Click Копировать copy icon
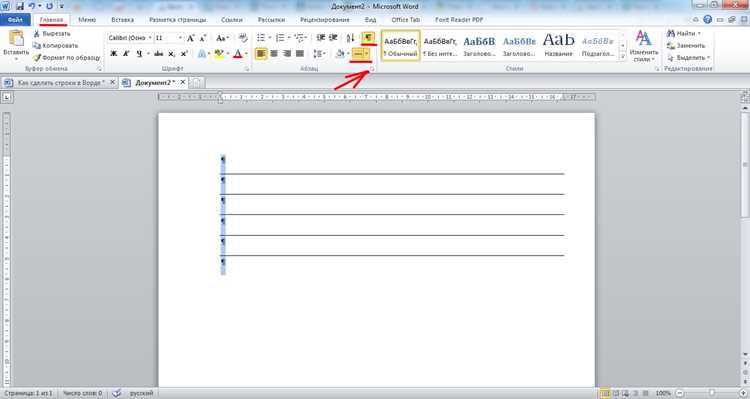The image size is (750, 399). coord(36,45)
